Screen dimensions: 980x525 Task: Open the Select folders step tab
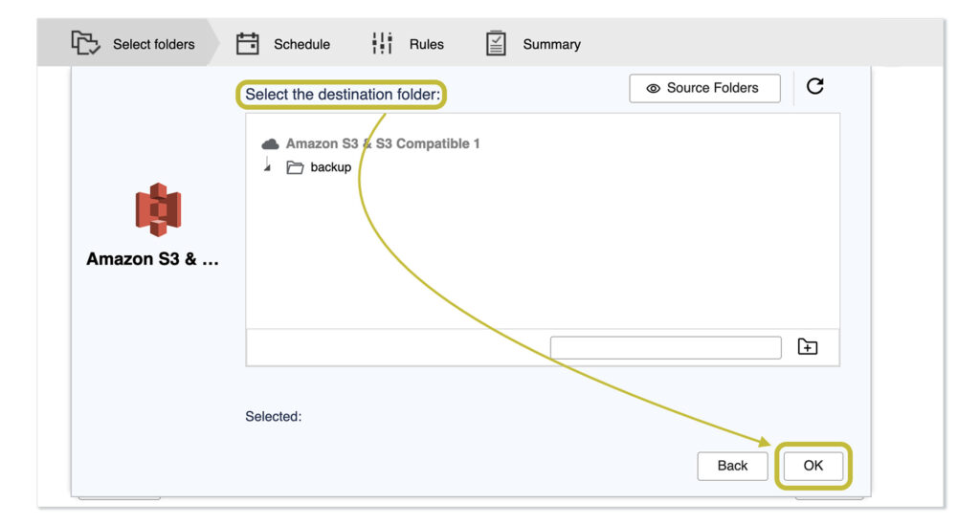pos(153,44)
